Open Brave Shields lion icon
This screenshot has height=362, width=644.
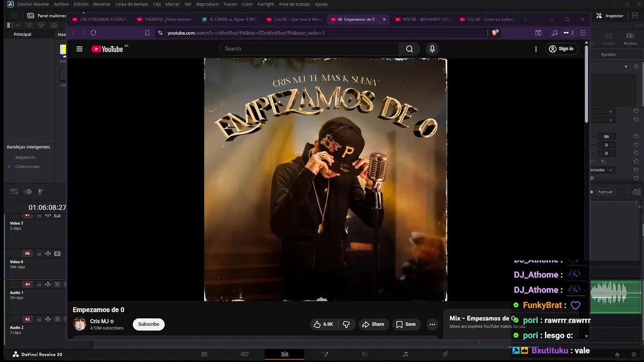[x=495, y=33]
